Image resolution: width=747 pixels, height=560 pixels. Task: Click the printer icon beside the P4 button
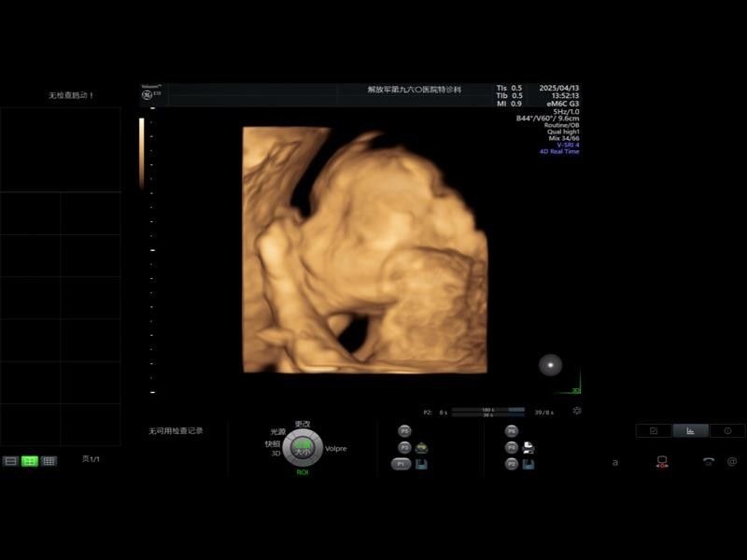tap(529, 448)
